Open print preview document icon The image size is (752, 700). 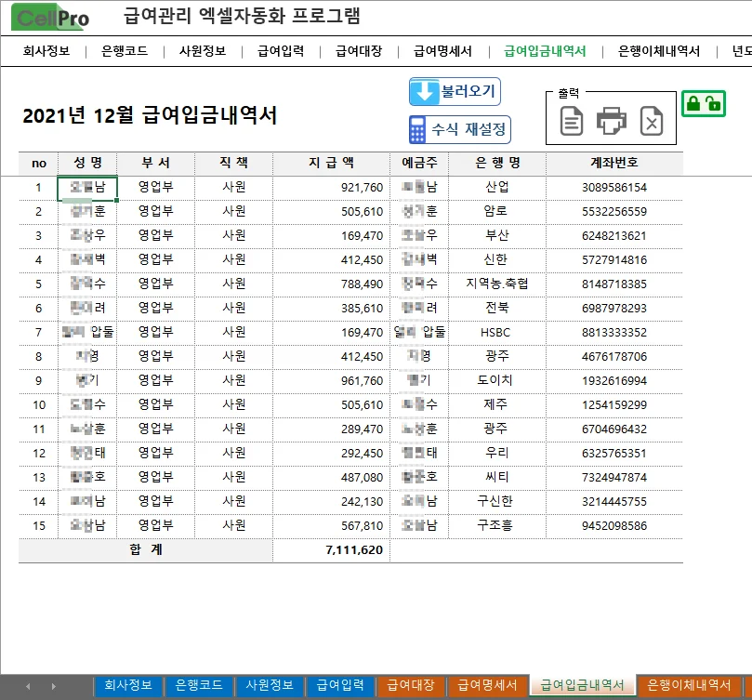click(x=571, y=121)
